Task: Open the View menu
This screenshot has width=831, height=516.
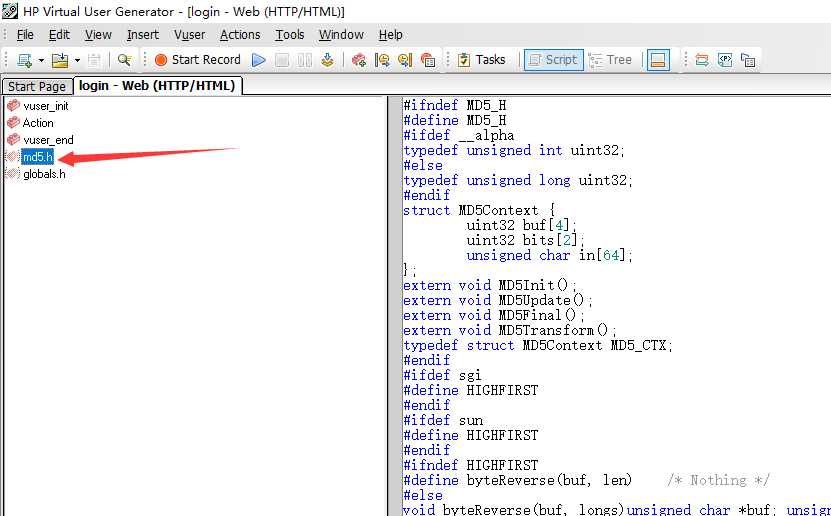Action: (x=98, y=35)
